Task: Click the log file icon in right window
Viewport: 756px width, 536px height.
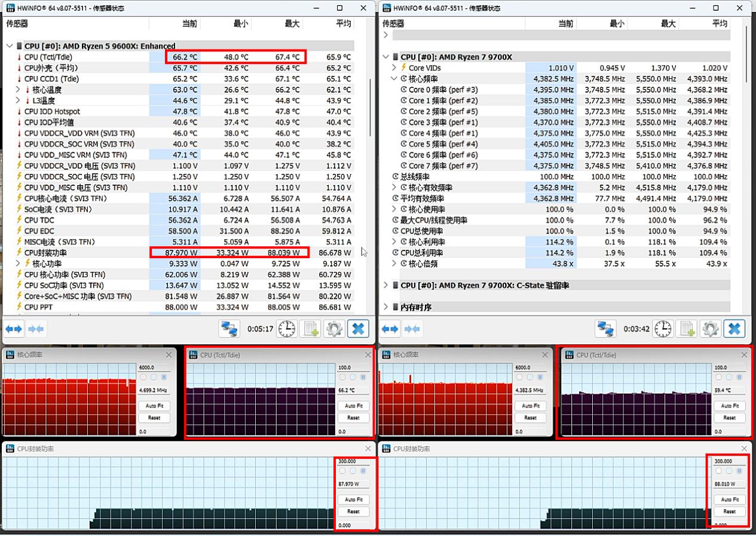Action: pos(687,329)
